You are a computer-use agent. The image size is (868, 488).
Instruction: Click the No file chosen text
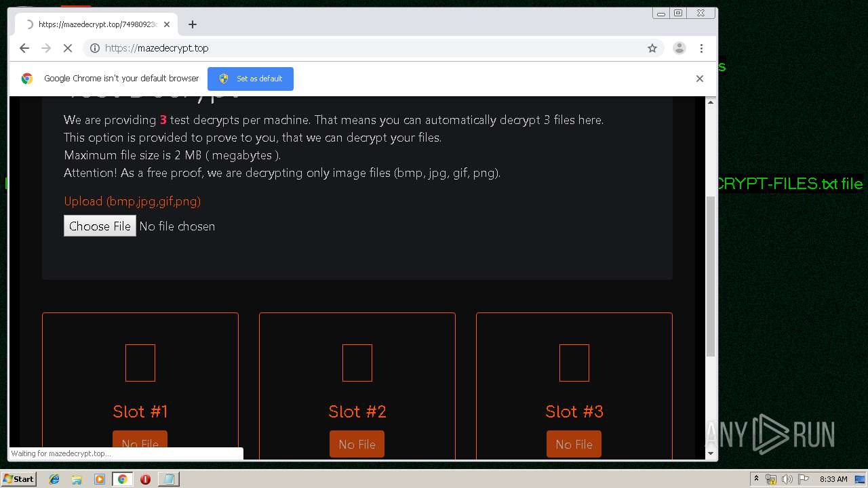click(x=177, y=226)
